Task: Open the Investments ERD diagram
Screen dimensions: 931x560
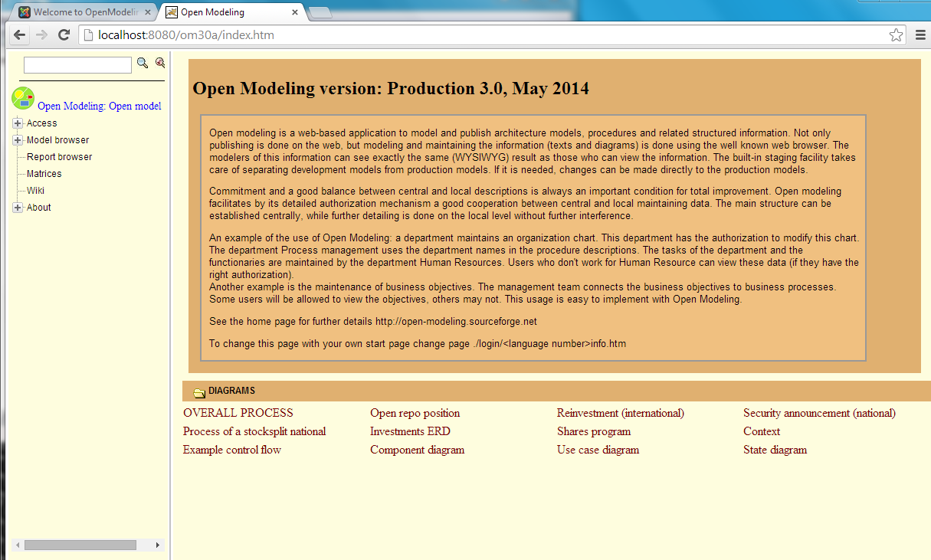Action: [x=408, y=431]
